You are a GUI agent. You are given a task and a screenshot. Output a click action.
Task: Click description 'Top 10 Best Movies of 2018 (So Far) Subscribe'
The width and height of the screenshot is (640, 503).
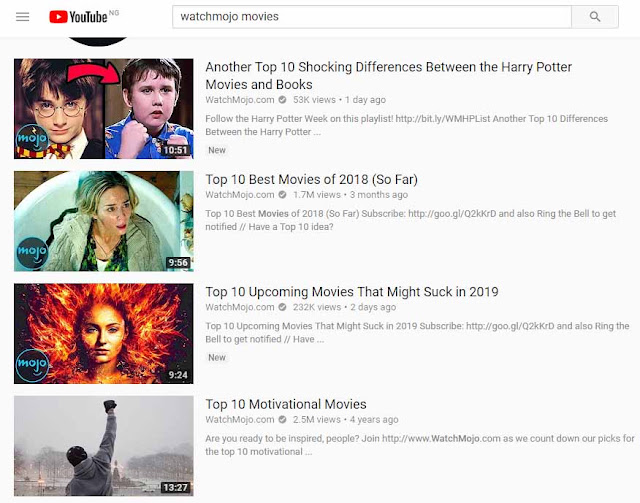[x=411, y=220]
